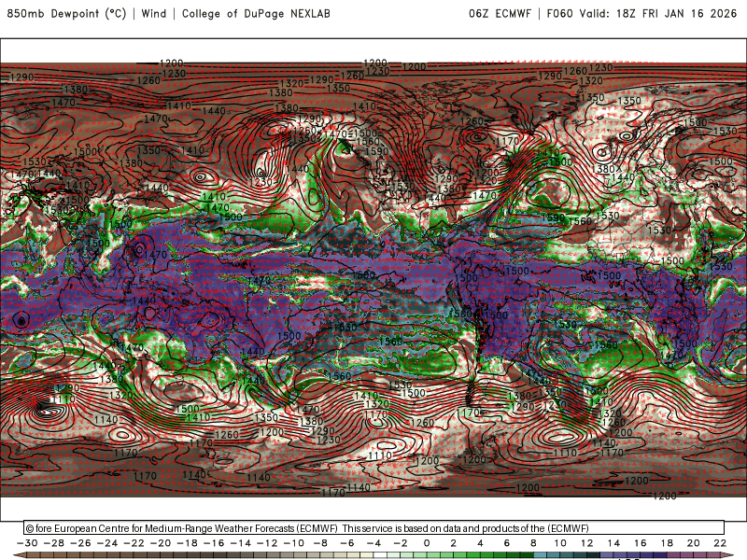Click the -28 value on the color scale
Image resolution: width=747 pixels, height=560 pixels.
tap(54, 543)
